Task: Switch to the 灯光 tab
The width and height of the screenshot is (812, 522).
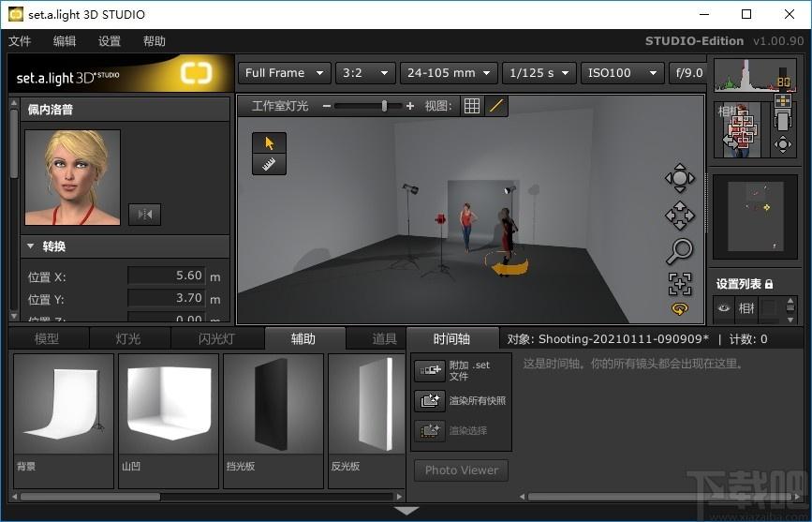Action: pyautogui.click(x=128, y=339)
